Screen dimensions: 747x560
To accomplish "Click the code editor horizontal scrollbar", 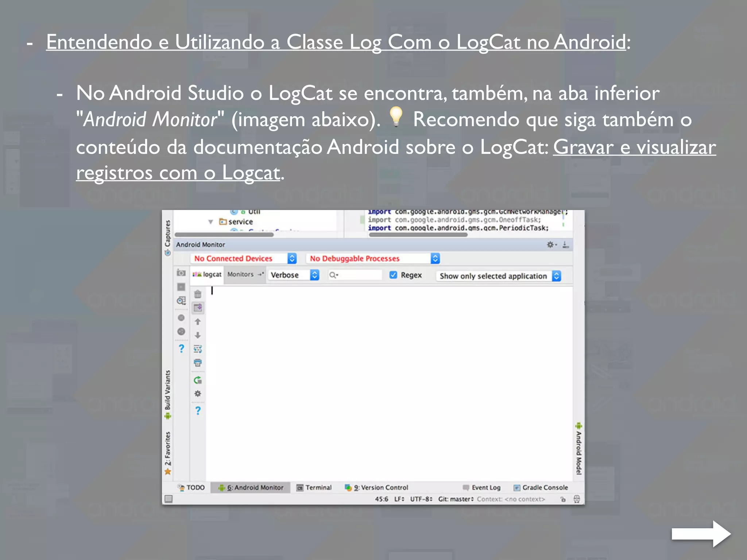I will coord(418,234).
